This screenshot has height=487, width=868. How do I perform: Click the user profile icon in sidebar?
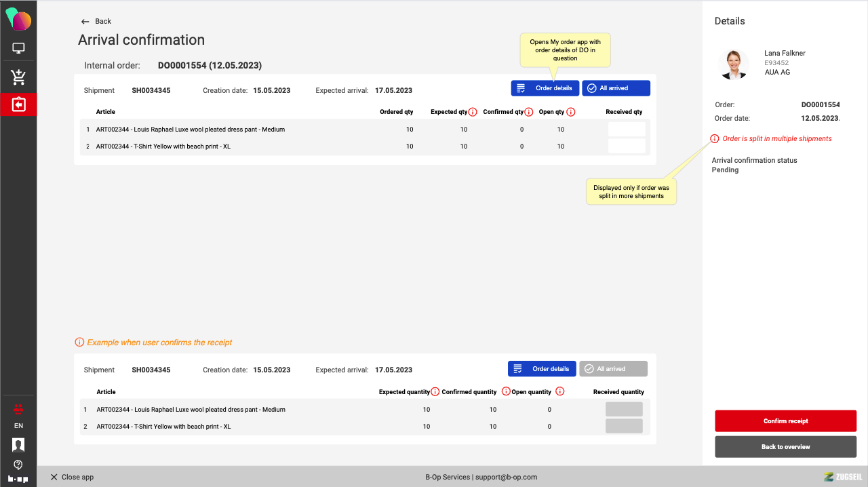pos(18,445)
